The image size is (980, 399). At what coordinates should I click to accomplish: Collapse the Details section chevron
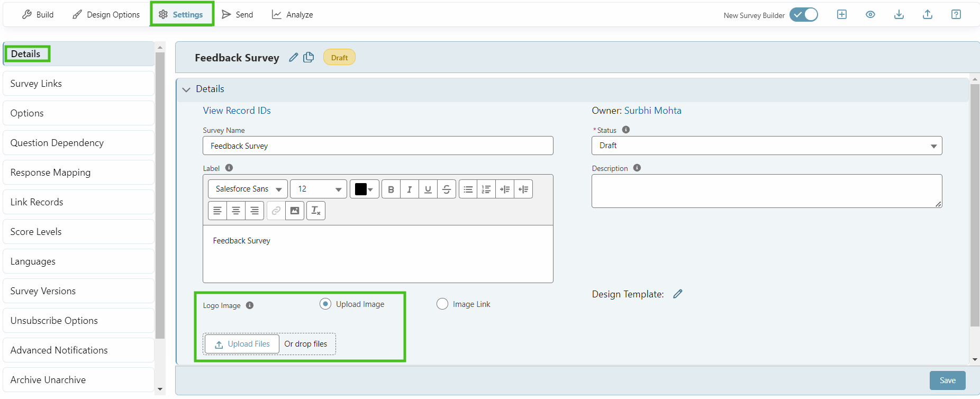[186, 89]
